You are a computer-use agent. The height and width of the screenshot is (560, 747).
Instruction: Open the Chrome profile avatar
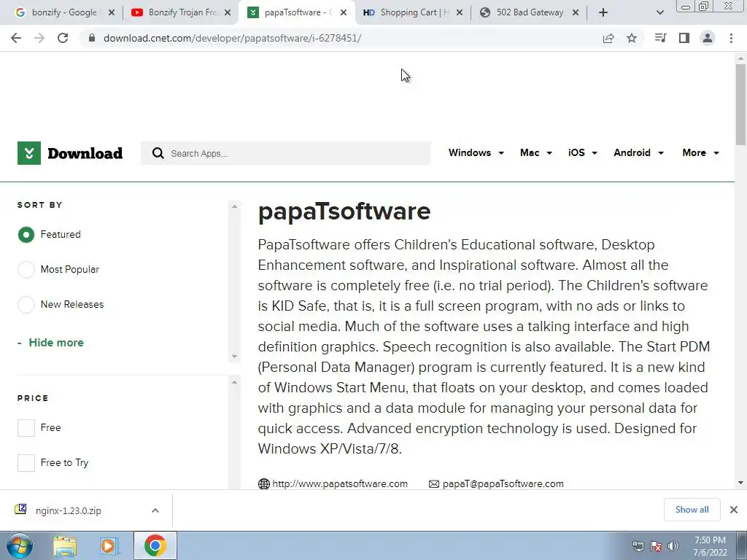click(x=708, y=38)
